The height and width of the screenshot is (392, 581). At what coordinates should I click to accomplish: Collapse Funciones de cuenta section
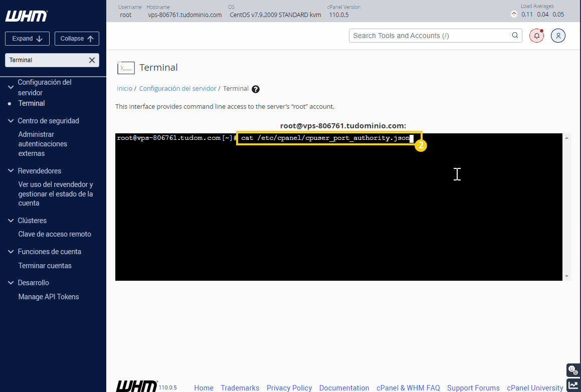(x=11, y=252)
